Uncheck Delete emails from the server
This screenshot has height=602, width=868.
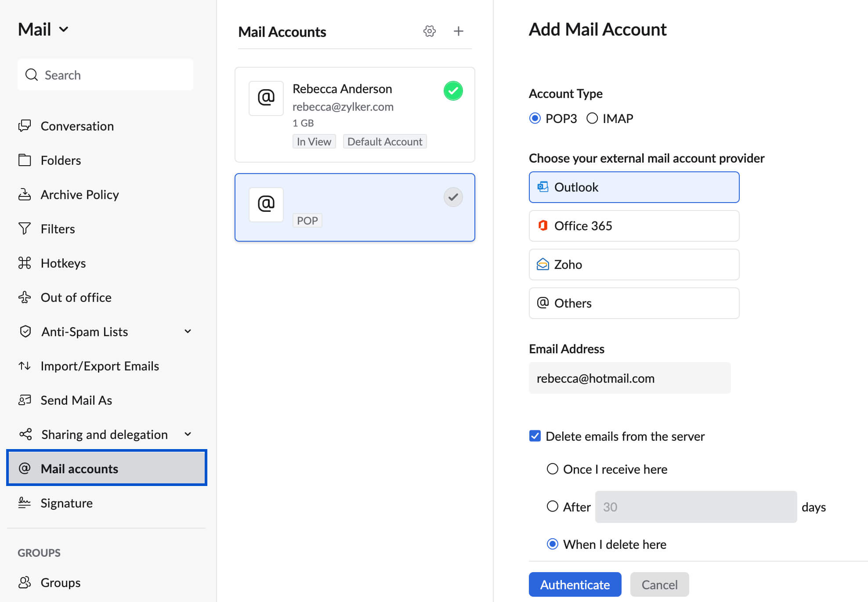535,436
